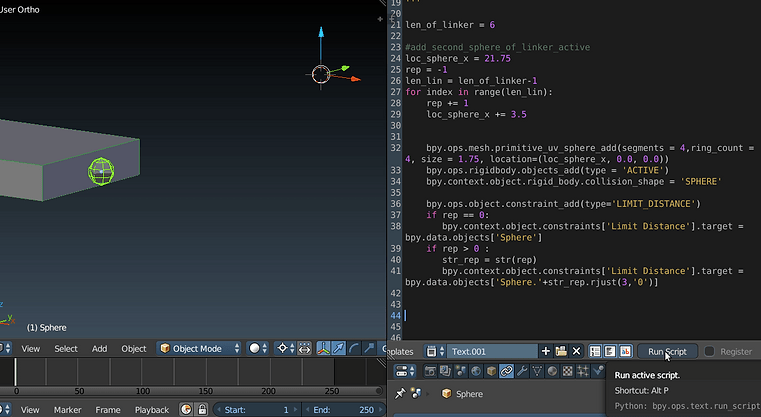Open the Templates menu in text editor
Viewport: 761px width, 417px height.
[x=401, y=351]
